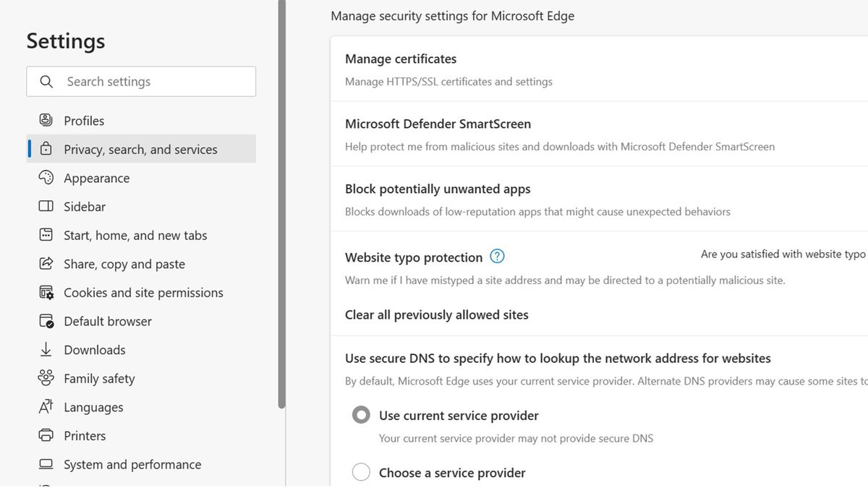Click the padlock icon for Privacy settings
The image size is (868, 488).
point(45,149)
